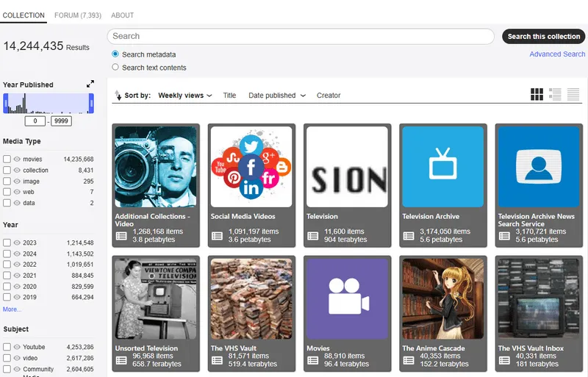
Task: Open Television Archive News Search Service link
Action: click(537, 220)
